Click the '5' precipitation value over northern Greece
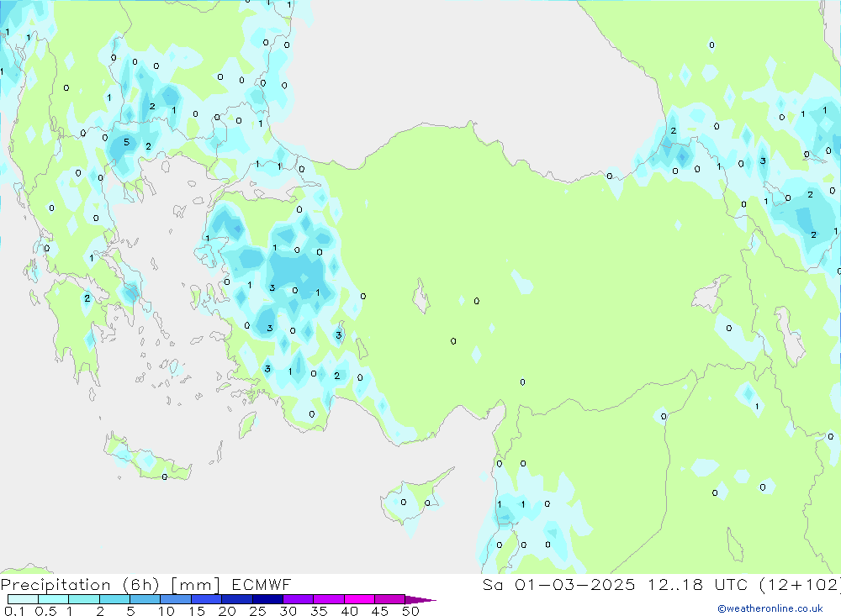The image size is (841, 616). (127, 142)
